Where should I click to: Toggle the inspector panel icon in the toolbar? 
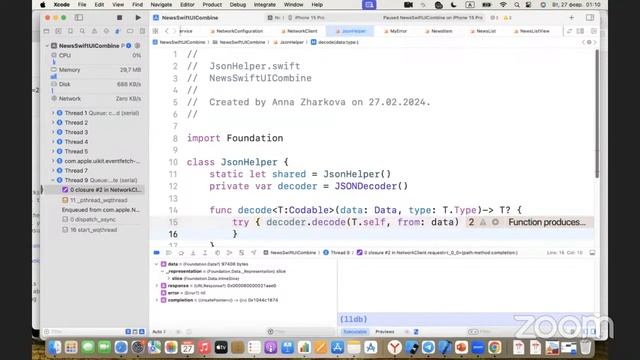coord(590,18)
